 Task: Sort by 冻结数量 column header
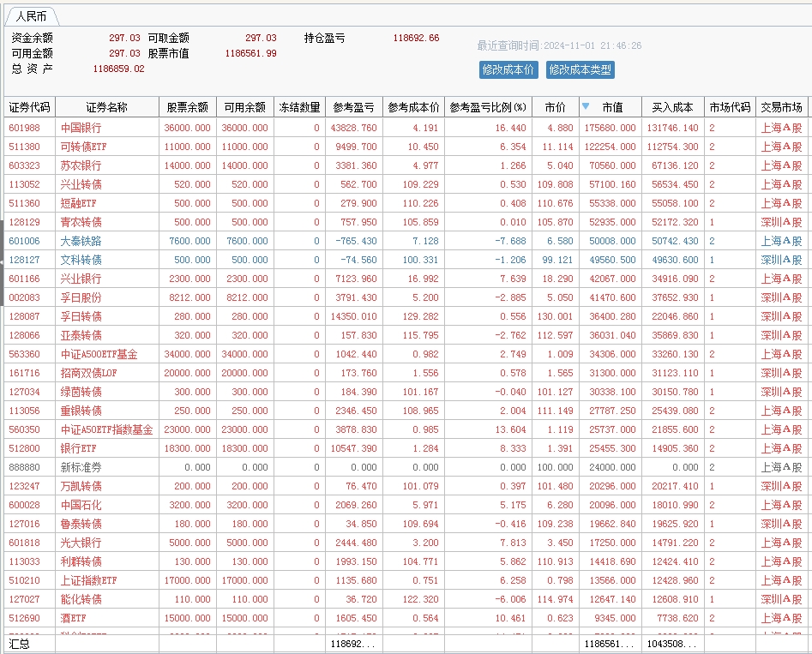coord(299,107)
